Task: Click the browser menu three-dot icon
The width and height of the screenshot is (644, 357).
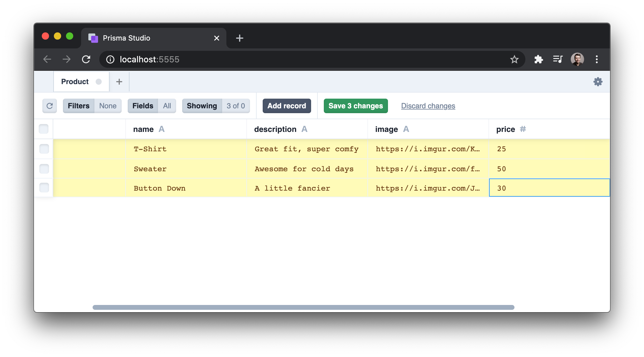Action: click(x=597, y=59)
